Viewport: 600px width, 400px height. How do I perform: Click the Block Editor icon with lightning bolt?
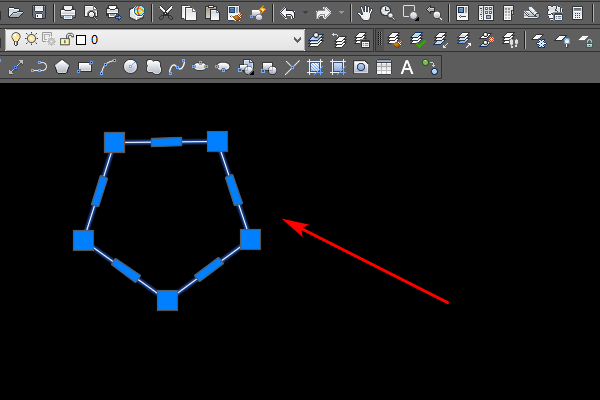(x=258, y=13)
